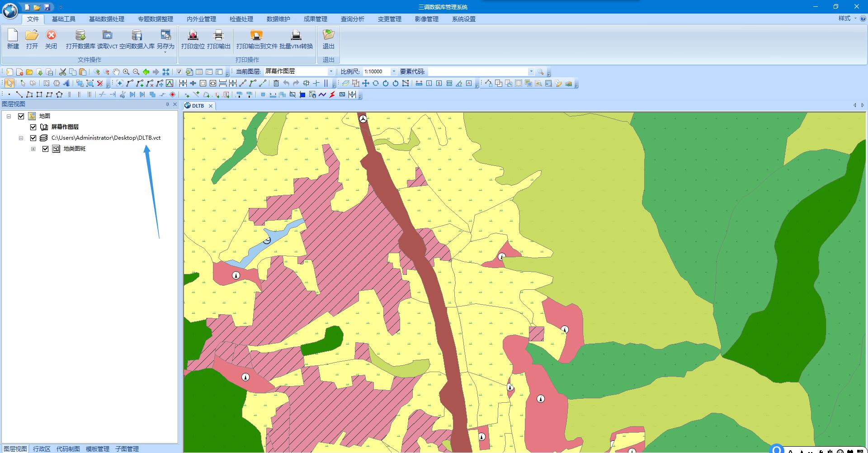Switch to the 行政区 bottom tab
This screenshot has width=868, height=453.
tap(42, 449)
